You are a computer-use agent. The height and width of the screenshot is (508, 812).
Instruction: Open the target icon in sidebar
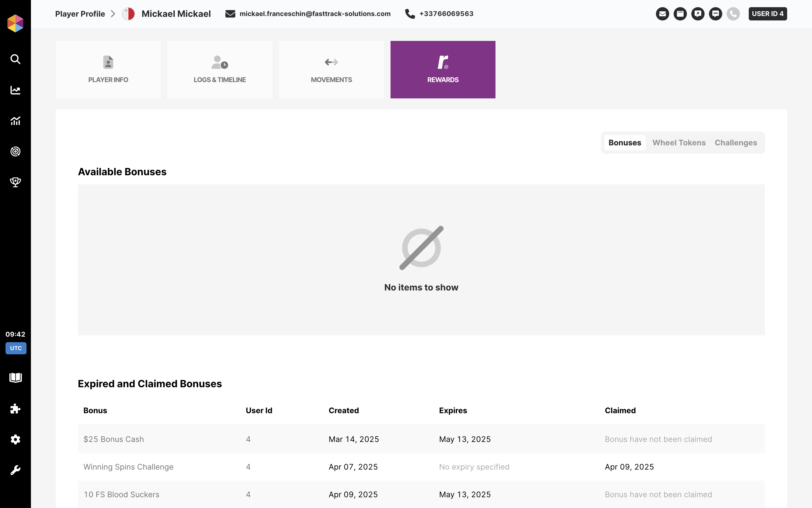click(15, 151)
